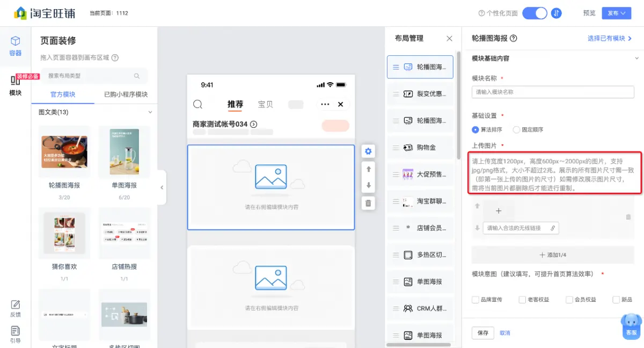
Task: Click the 预览 preview button
Action: coord(589,13)
